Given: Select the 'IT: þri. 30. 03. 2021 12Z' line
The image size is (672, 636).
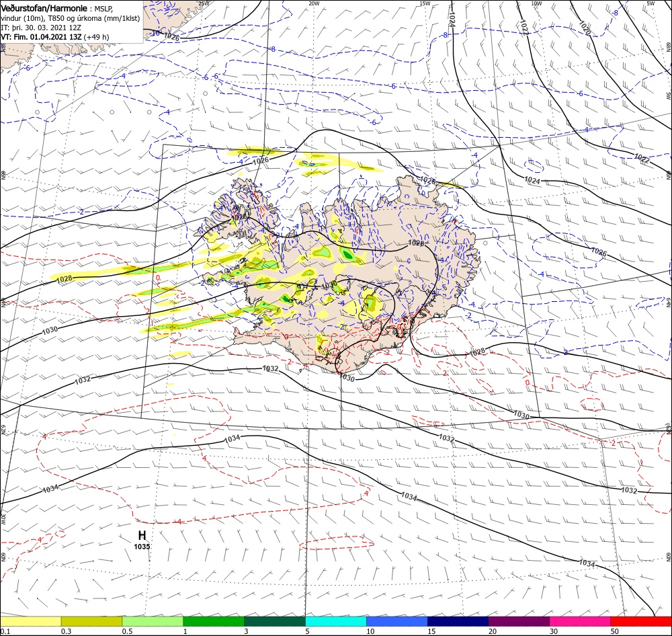Looking at the screenshot, I should (x=41, y=28).
